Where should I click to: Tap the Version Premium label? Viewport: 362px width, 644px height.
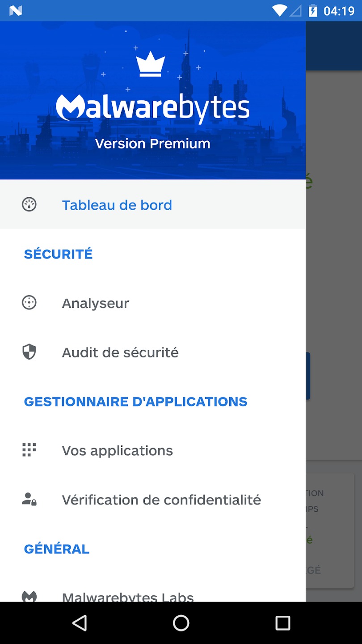click(152, 144)
